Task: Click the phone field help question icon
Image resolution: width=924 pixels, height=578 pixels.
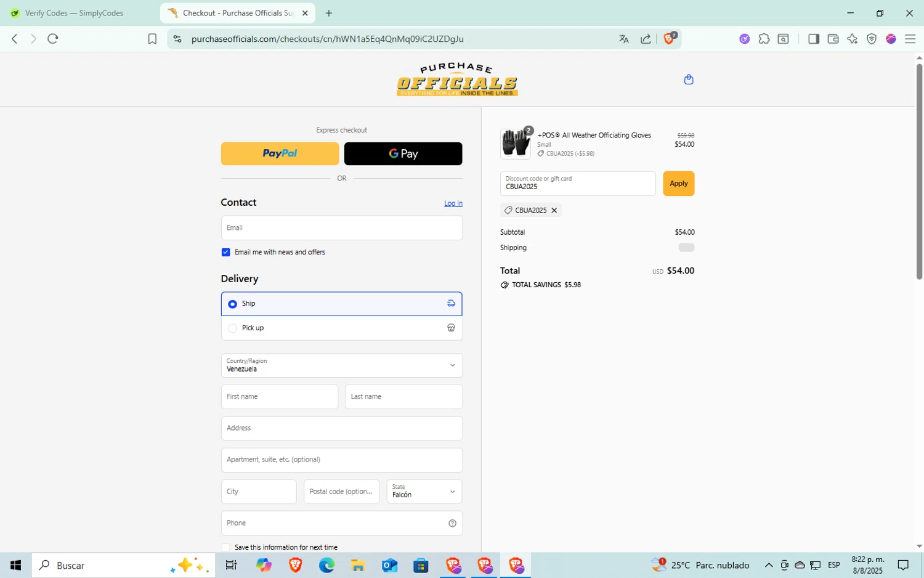Action: click(x=452, y=523)
